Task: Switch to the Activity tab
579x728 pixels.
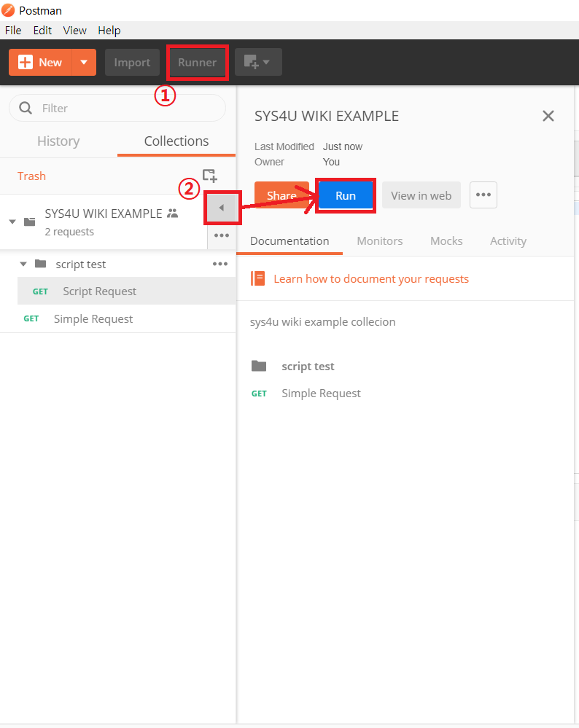Action: (508, 241)
